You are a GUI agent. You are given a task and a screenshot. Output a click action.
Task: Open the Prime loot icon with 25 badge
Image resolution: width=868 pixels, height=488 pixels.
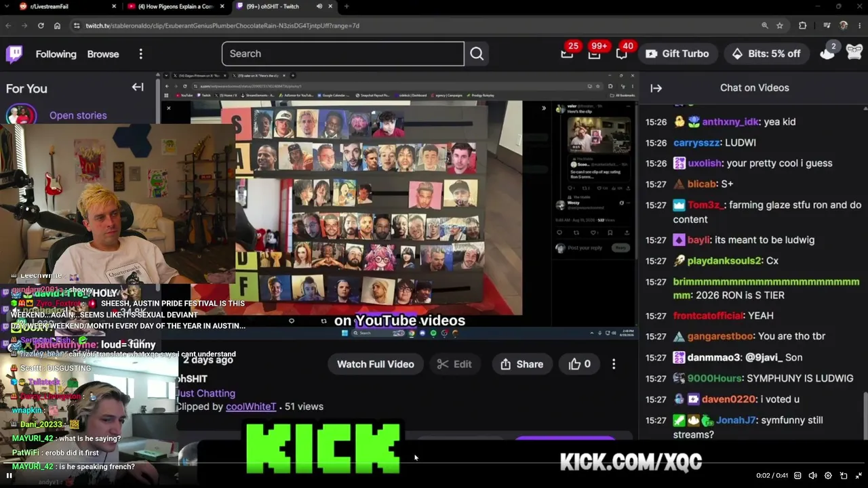click(x=568, y=54)
